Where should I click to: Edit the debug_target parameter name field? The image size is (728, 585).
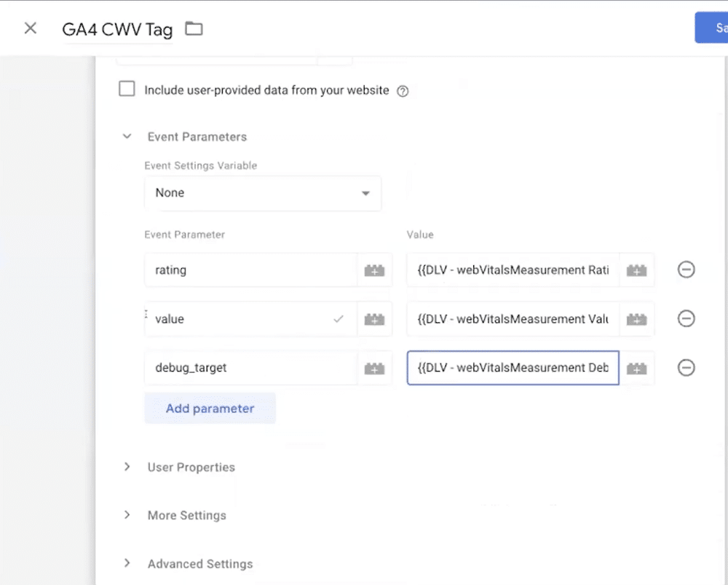250,368
